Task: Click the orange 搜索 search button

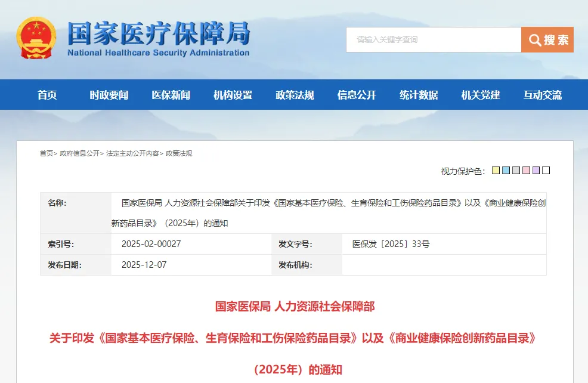Action: tap(547, 40)
